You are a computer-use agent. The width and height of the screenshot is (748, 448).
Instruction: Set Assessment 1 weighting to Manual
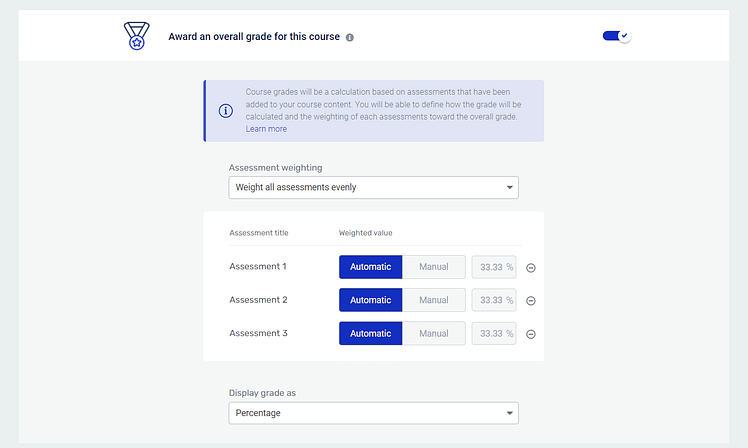click(x=434, y=267)
